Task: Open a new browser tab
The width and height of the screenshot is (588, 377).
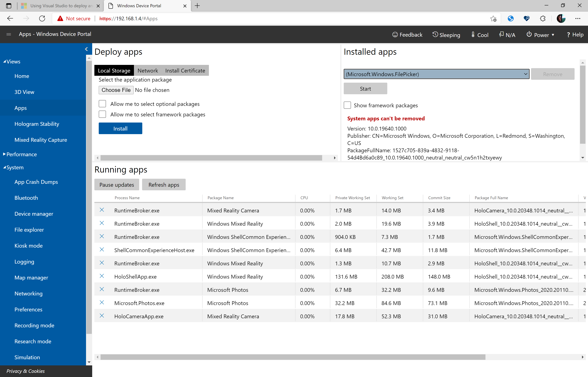Action: (197, 6)
